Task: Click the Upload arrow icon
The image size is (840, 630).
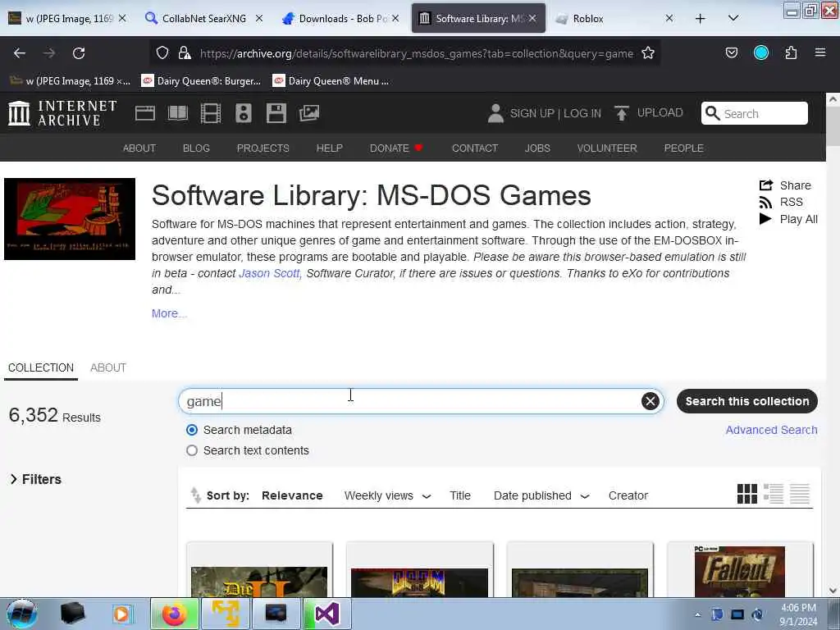Action: 622,113
